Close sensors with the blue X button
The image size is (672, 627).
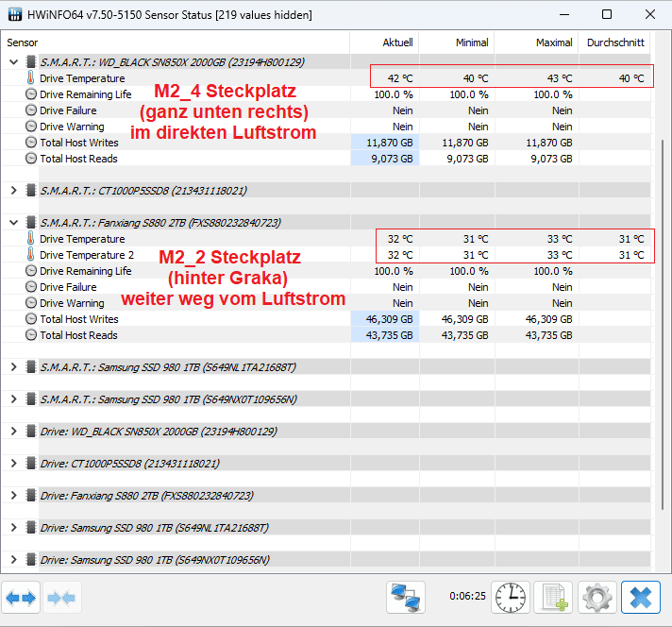pos(641,598)
